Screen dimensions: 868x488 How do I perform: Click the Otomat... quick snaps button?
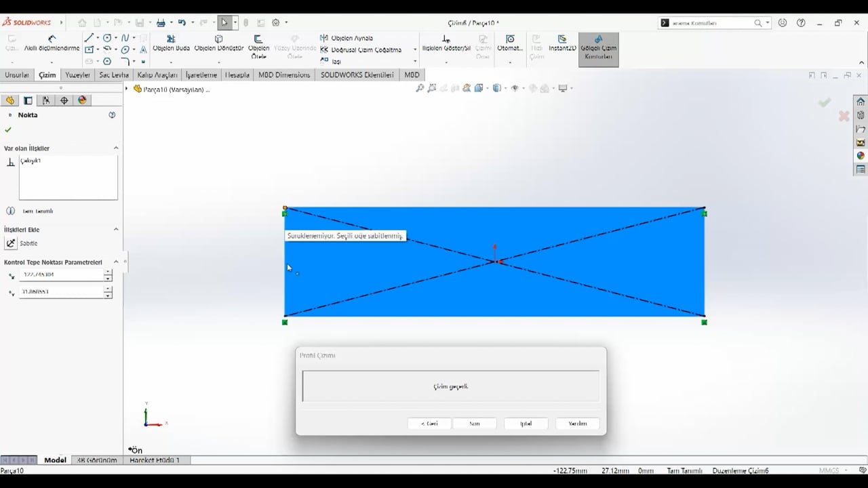coord(510,43)
